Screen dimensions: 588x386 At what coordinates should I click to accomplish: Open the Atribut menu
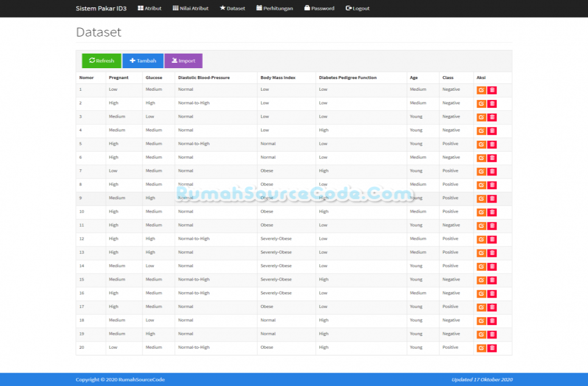[x=150, y=9]
